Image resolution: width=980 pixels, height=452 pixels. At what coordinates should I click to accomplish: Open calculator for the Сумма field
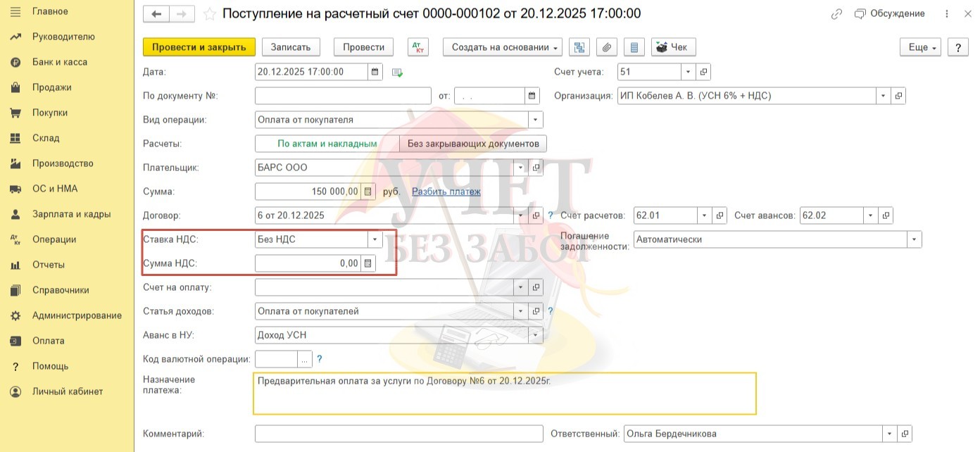367,192
